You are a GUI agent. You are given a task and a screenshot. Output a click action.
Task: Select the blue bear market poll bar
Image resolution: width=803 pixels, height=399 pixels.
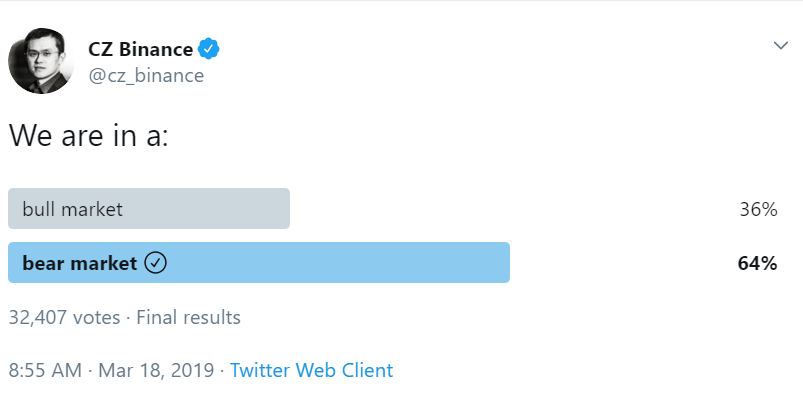pyautogui.click(x=259, y=262)
